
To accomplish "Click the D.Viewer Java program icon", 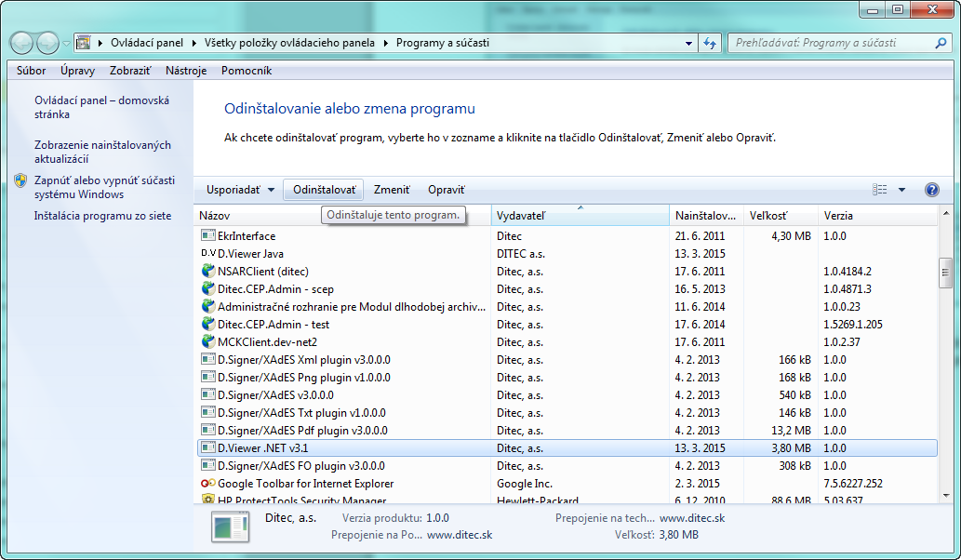I will pos(208,253).
